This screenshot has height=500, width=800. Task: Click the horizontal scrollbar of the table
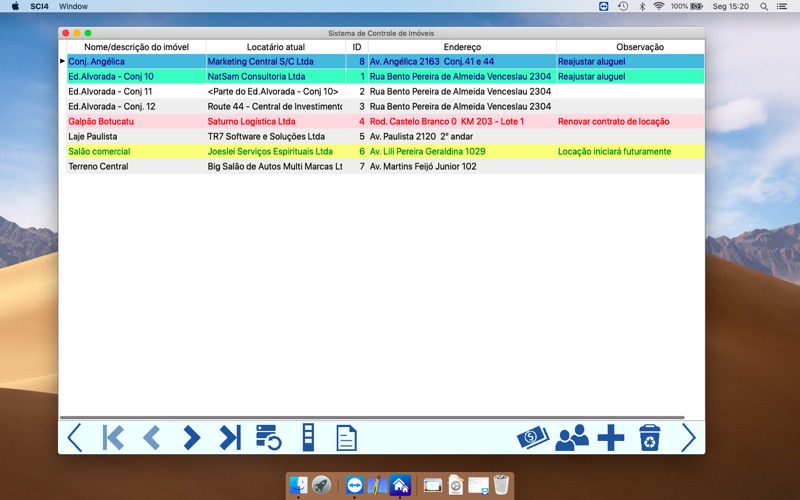click(372, 417)
